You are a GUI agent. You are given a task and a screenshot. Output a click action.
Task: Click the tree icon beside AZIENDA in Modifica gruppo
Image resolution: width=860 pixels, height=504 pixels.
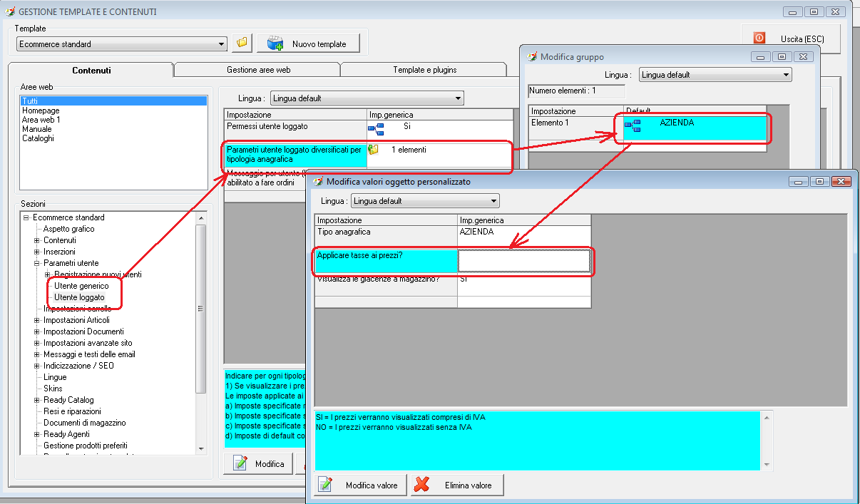click(633, 126)
